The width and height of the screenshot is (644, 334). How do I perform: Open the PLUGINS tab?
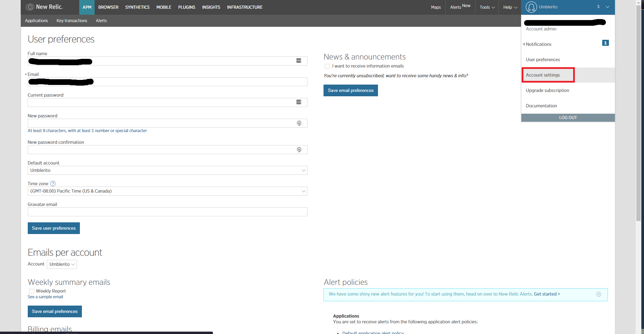tap(187, 7)
